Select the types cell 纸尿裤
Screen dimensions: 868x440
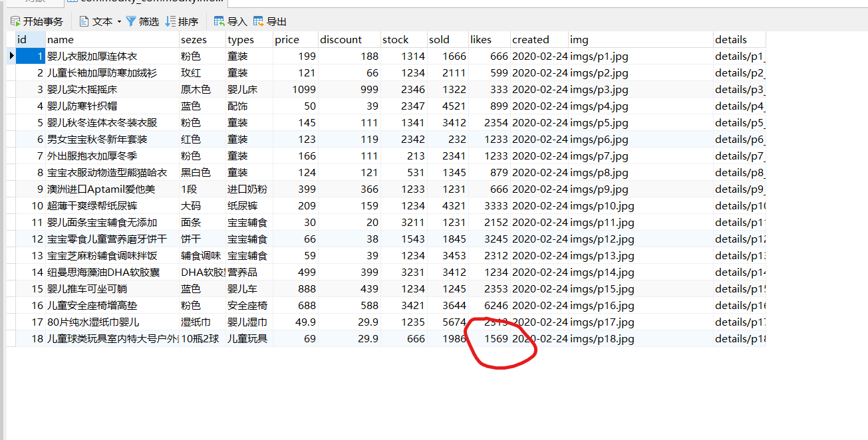click(x=249, y=206)
